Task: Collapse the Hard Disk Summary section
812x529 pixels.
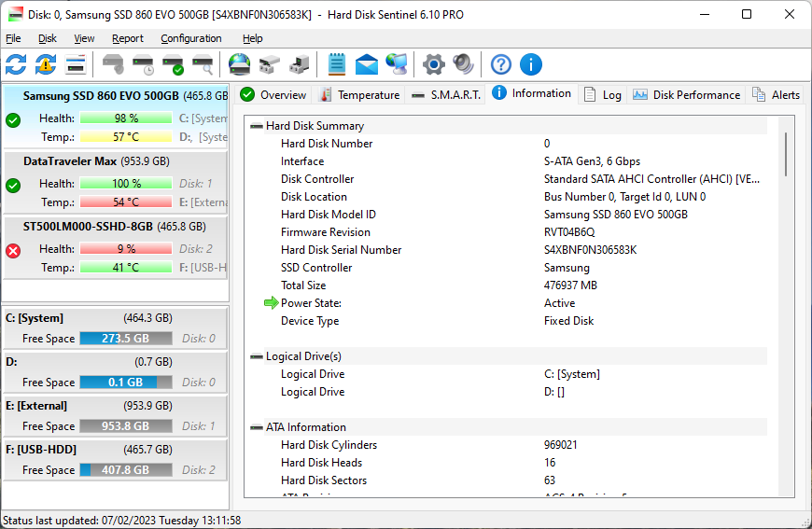Action: click(257, 126)
